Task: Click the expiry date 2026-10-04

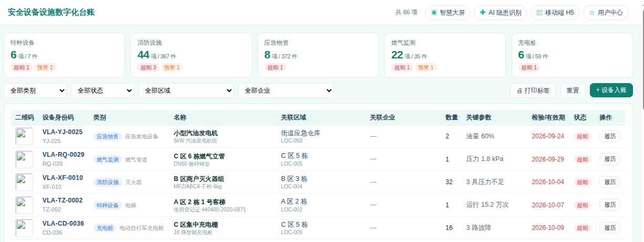Action: coord(548,182)
